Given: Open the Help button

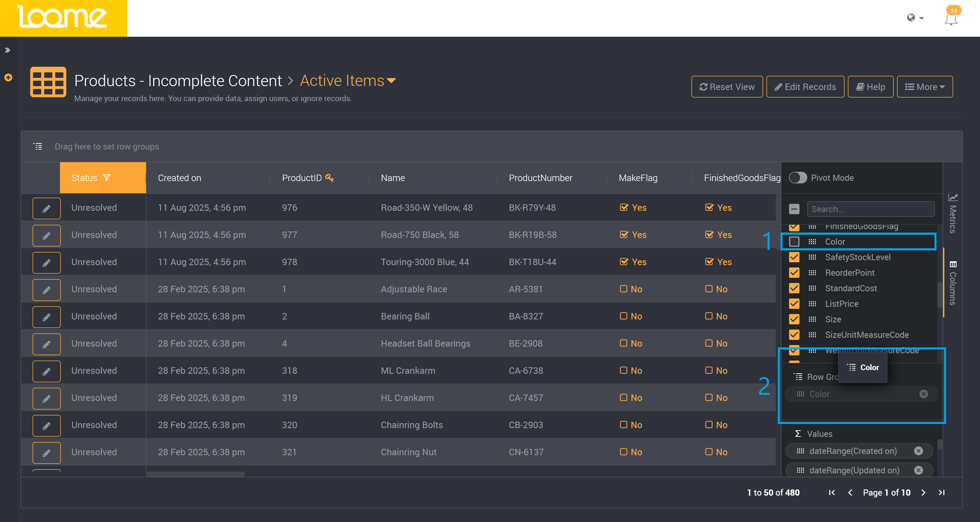Looking at the screenshot, I should 870,87.
